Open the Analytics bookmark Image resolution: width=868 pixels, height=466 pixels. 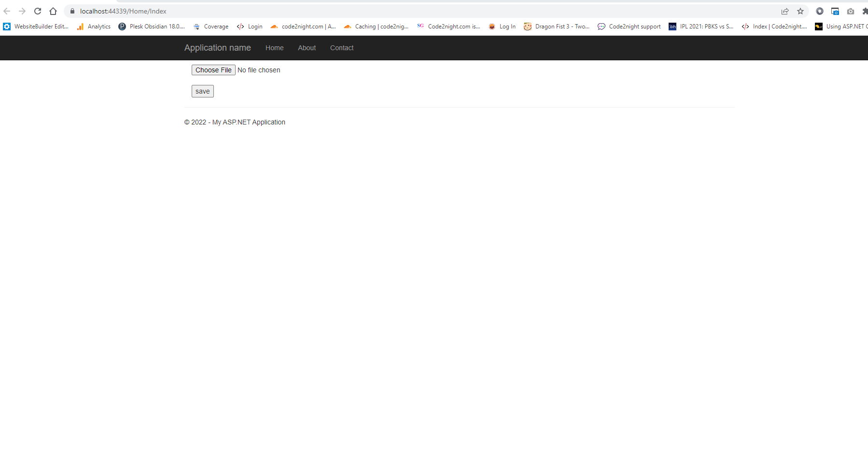point(94,27)
